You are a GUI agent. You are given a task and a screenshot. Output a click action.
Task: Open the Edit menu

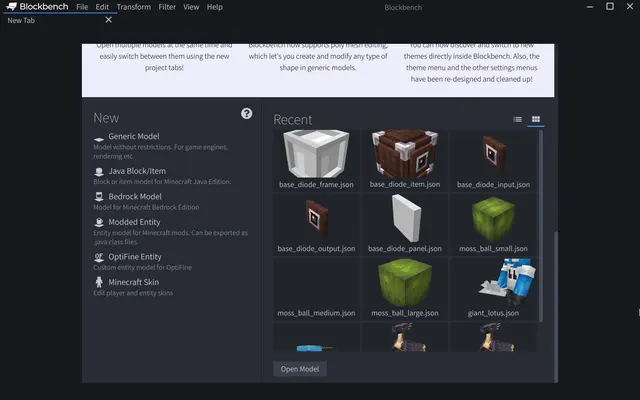click(102, 7)
